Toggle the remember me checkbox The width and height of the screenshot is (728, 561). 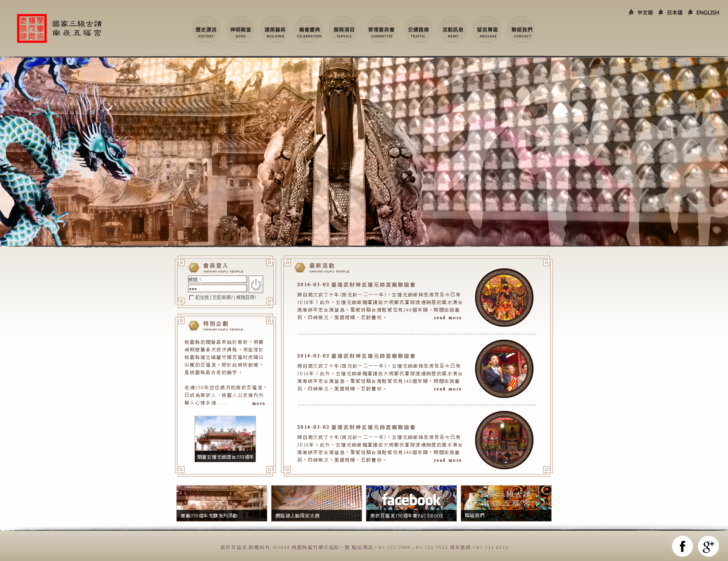coord(191,298)
